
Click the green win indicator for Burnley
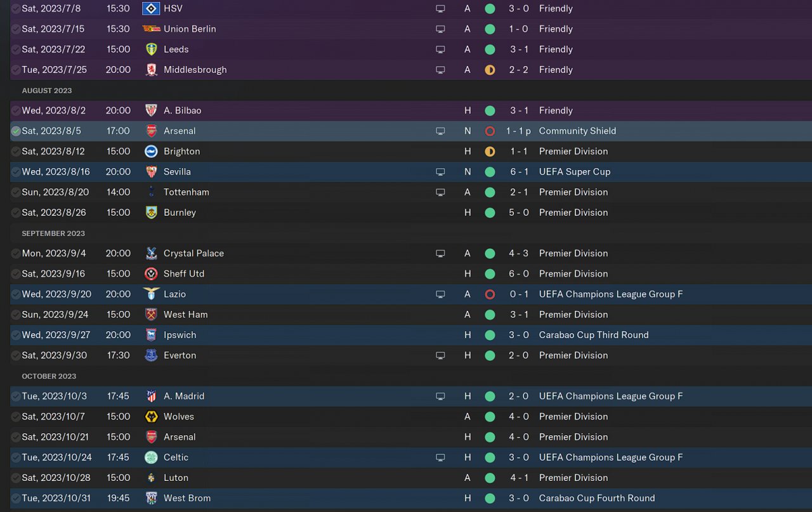coord(490,213)
